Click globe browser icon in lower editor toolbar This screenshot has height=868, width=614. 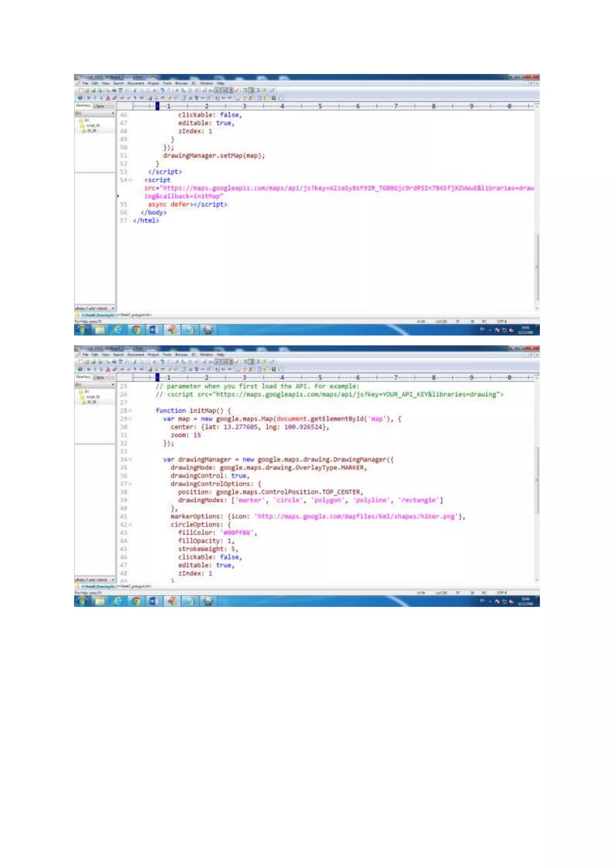point(80,369)
